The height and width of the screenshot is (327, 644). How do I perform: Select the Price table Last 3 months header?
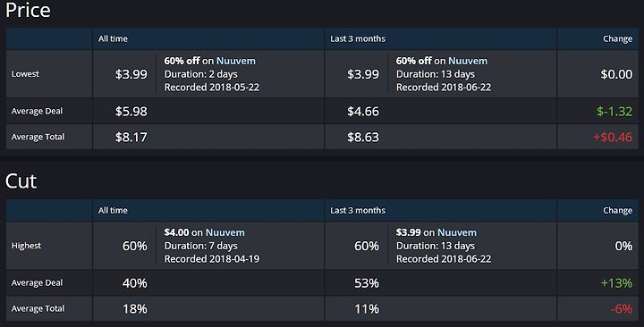point(358,39)
